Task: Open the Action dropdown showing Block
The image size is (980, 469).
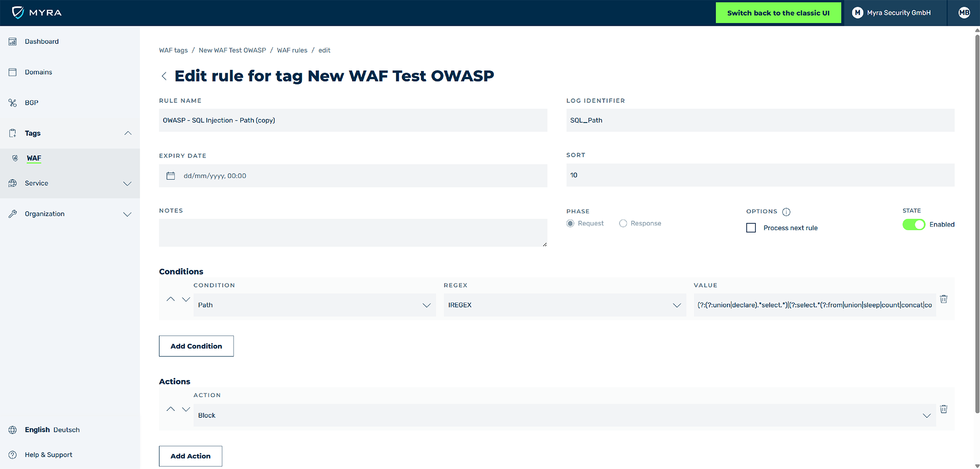Action: click(x=565, y=415)
